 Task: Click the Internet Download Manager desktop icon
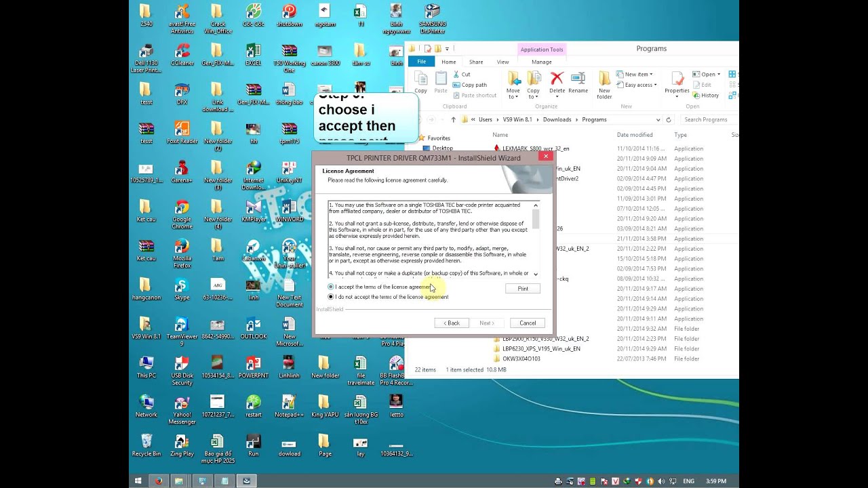click(254, 176)
